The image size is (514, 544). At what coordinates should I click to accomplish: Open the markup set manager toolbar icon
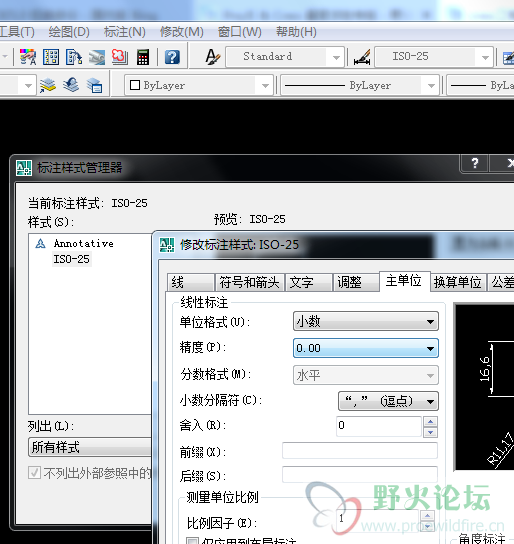tap(74, 57)
